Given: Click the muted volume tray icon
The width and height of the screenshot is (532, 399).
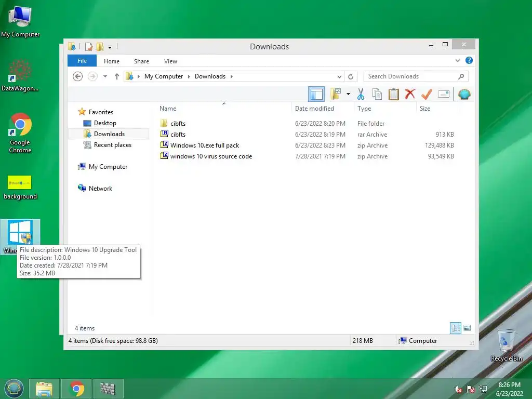Looking at the screenshot, I should point(458,389).
